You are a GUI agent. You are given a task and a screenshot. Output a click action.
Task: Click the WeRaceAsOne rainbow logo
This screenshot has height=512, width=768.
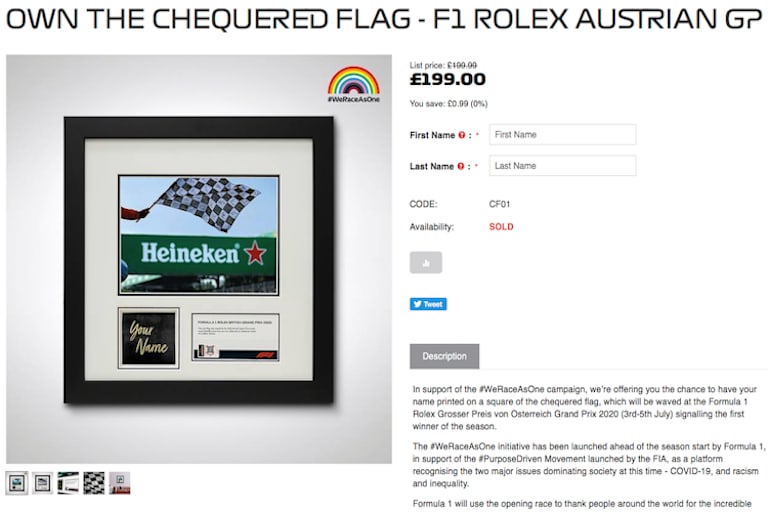(354, 84)
